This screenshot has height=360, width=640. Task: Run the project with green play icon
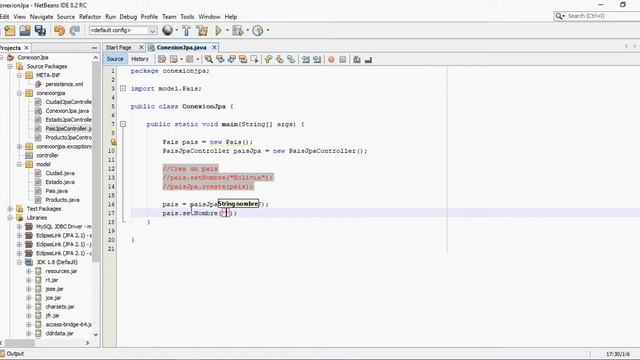pos(218,30)
